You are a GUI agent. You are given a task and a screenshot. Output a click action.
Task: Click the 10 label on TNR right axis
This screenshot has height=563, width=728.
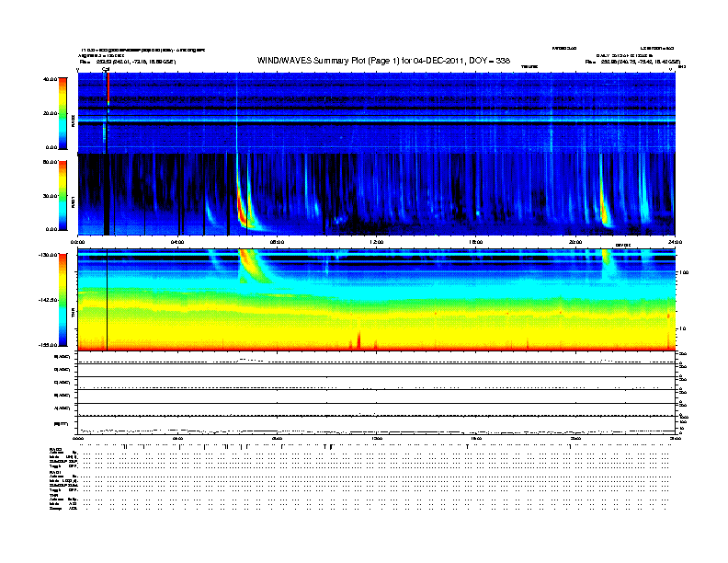tap(682, 329)
